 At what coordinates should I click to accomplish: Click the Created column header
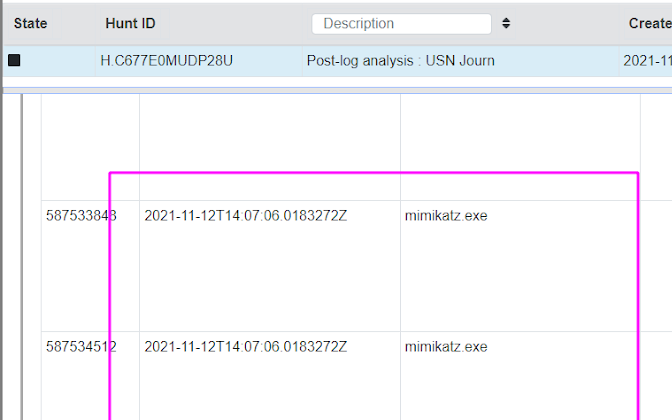click(649, 23)
